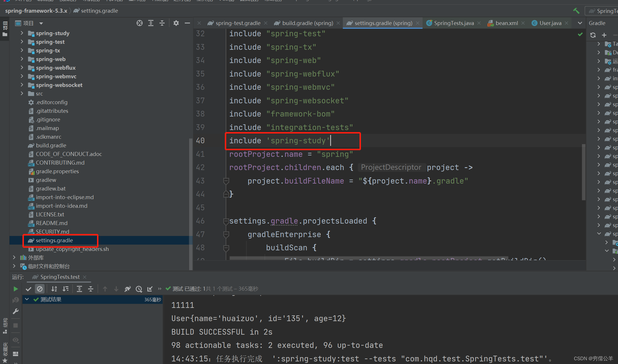This screenshot has width=618, height=364.
Task: Rerun the test with green play button
Action: [16, 289]
